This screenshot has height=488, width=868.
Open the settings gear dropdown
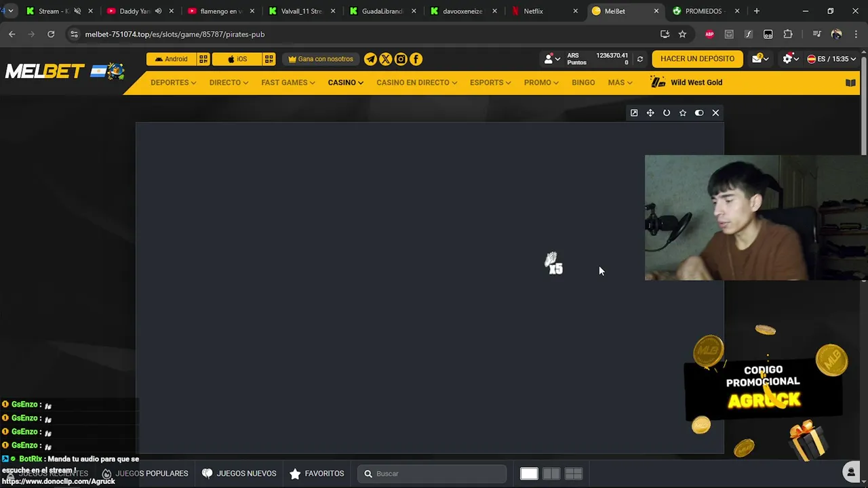point(791,59)
